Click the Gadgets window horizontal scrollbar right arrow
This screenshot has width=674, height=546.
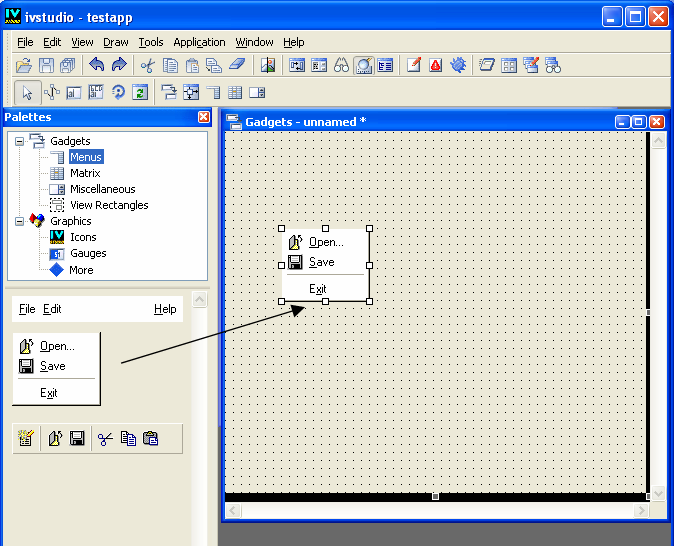641,511
